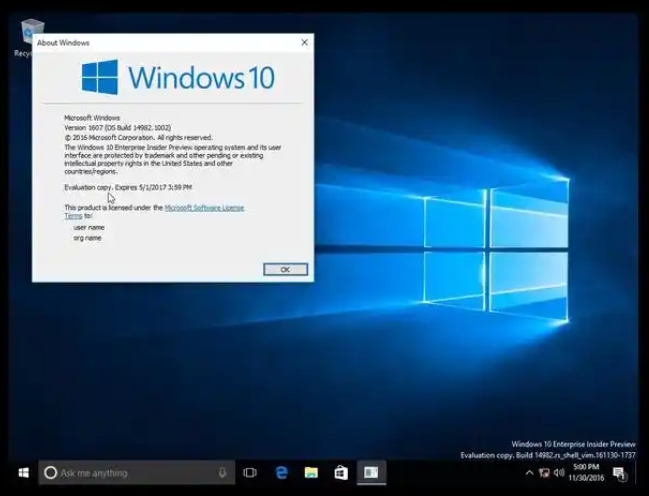Open the Microsoft Software License Terms link
Screen dimensions: 649x496
point(203,207)
